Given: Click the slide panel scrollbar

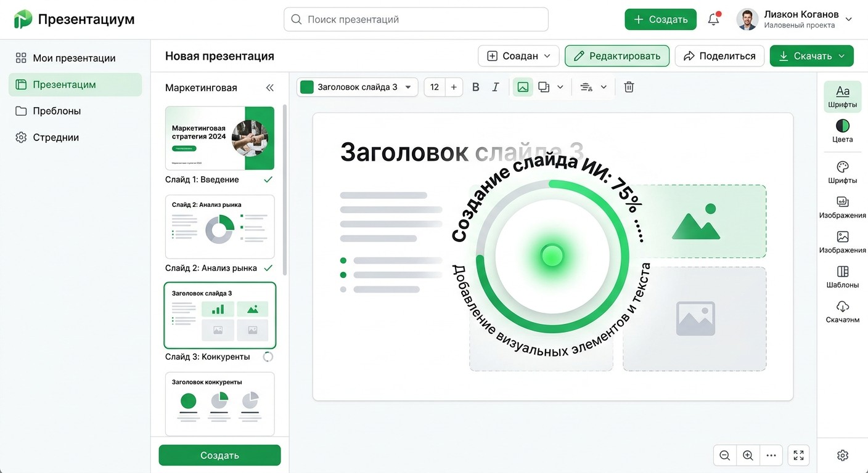Looking at the screenshot, I should pos(284,190).
